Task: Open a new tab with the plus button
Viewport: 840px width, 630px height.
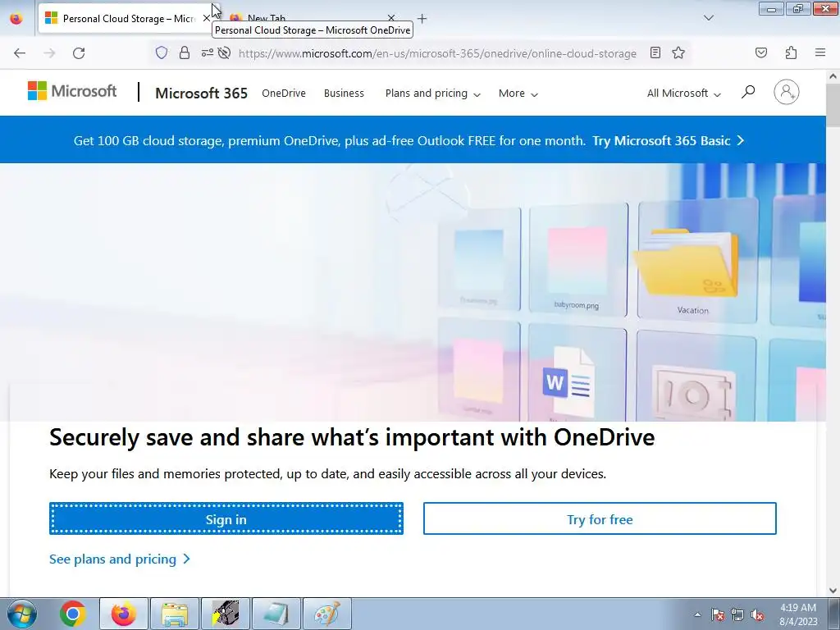Action: coord(422,19)
